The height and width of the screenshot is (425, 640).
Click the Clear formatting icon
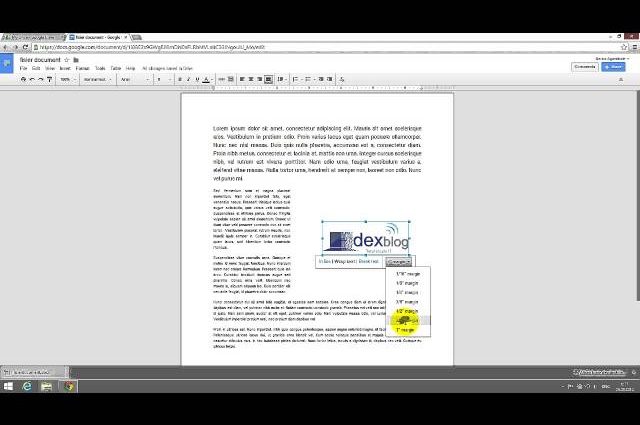tap(342, 79)
